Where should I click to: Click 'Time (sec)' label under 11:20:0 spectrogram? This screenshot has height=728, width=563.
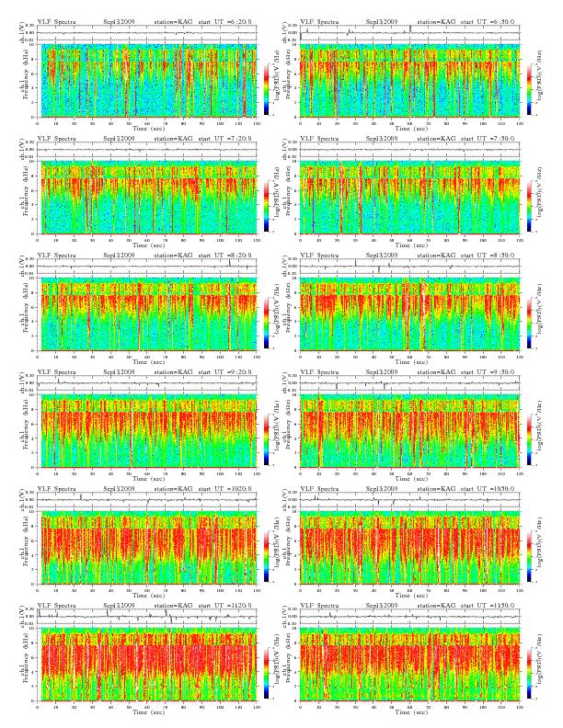coord(149,712)
